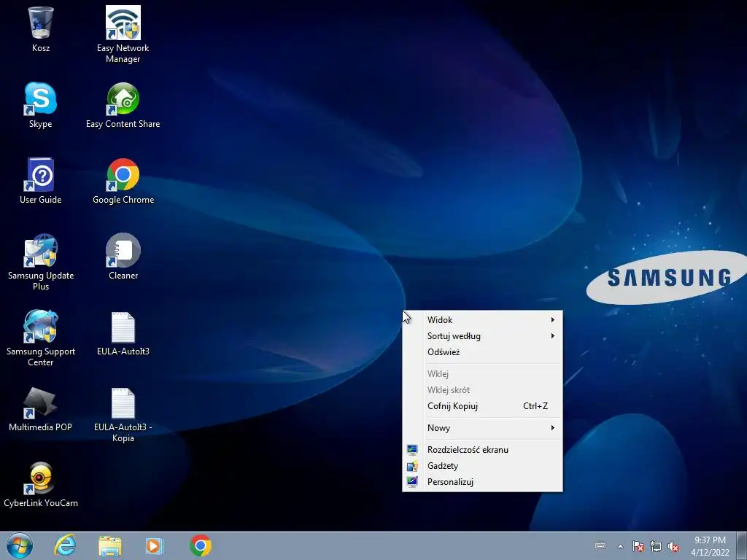The height and width of the screenshot is (560, 747).
Task: Choose Rozdzielczość ekranu in context menu
Action: pyautogui.click(x=483, y=450)
